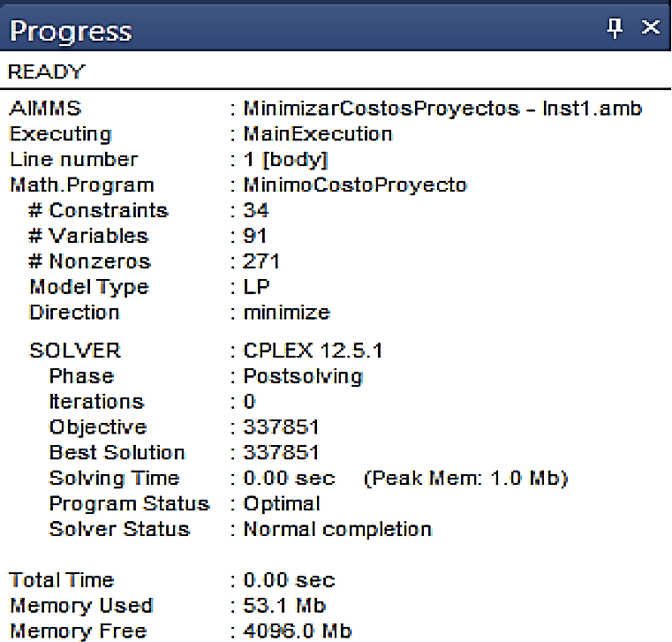Click the Model Type value LP
Image resolution: width=672 pixels, height=642 pixels.
(256, 287)
